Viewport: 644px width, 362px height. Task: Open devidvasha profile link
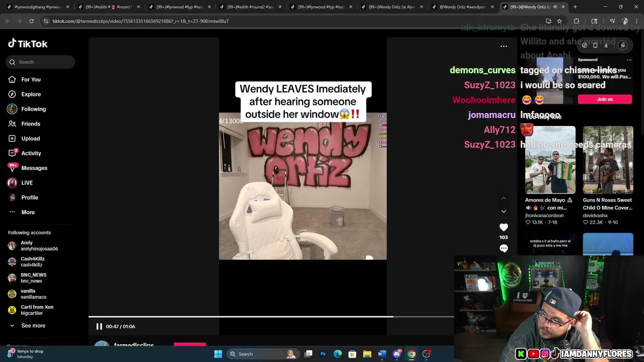[595, 215]
